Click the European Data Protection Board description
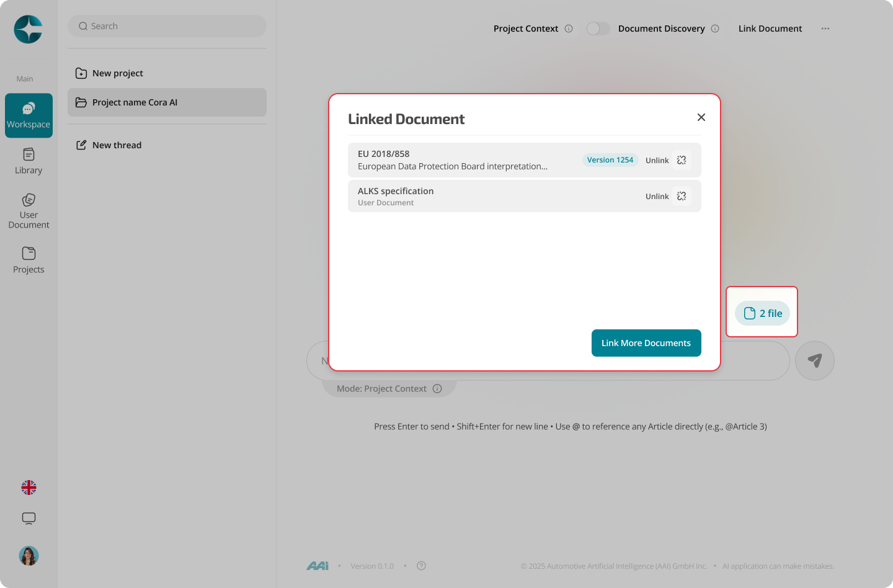This screenshot has height=588, width=893. pyautogui.click(x=453, y=166)
